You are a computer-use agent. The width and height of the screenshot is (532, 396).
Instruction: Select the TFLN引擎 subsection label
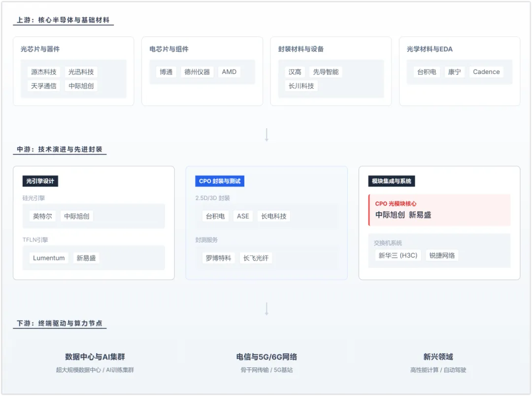coord(35,240)
